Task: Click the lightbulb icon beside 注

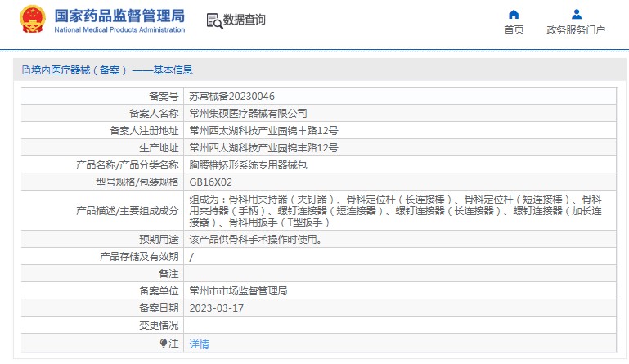Action: [164, 343]
